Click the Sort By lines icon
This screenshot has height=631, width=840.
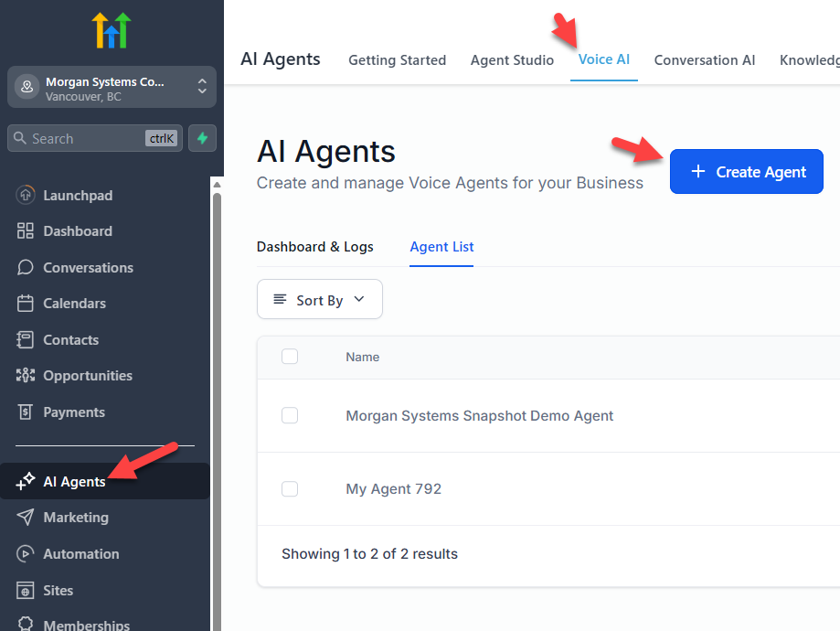[280, 299]
